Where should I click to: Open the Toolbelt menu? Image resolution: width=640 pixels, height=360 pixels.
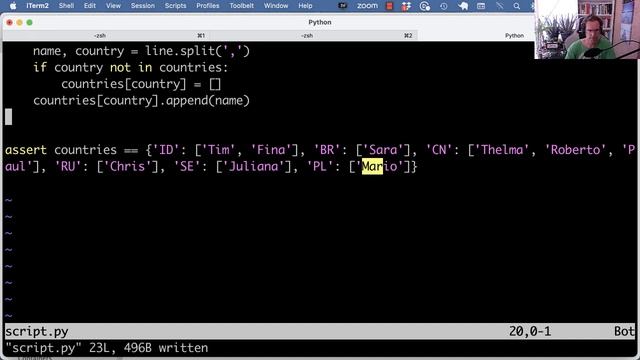tap(241, 6)
